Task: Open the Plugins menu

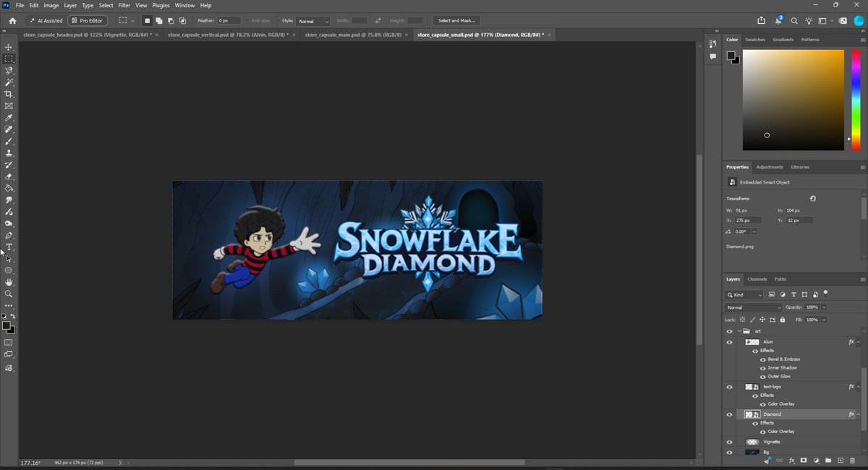Action: (161, 5)
